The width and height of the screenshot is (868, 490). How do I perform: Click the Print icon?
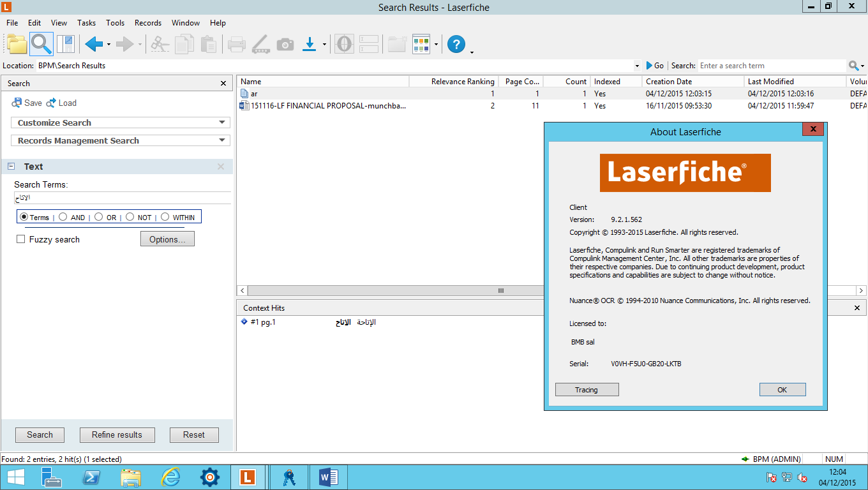tap(236, 44)
